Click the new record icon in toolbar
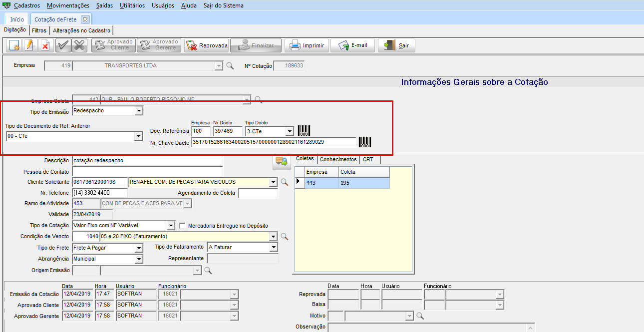The height and width of the screenshot is (332, 644). click(x=14, y=45)
